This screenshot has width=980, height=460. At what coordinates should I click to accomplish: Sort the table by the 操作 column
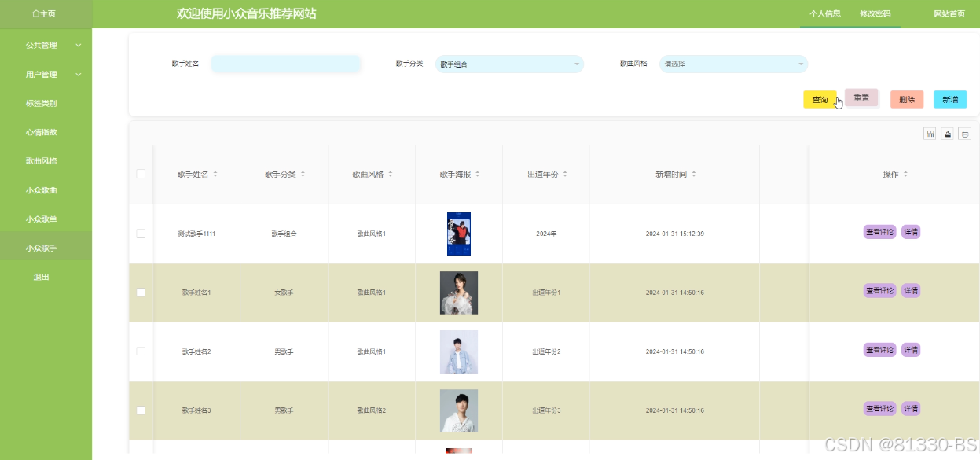click(x=905, y=175)
